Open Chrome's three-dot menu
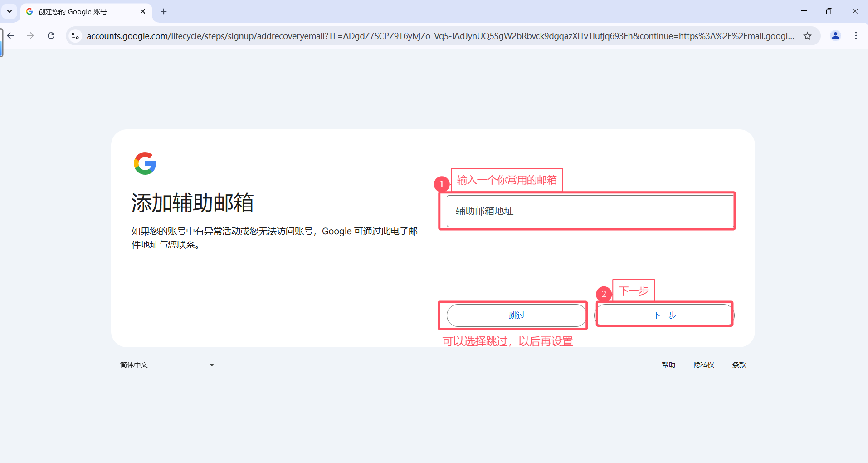Screen dimensions: 868x463 (856, 36)
